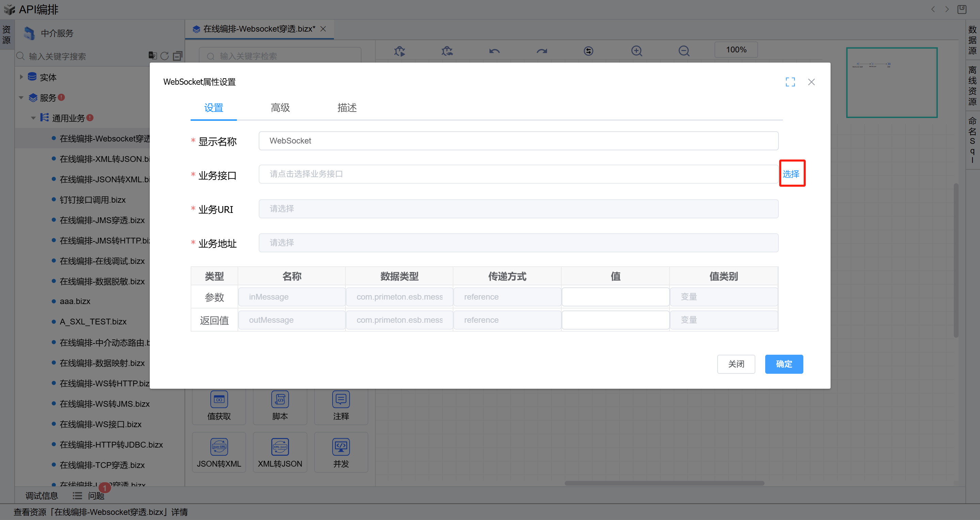
Task: Collapse the 通用业务 tree node
Action: (x=33, y=118)
